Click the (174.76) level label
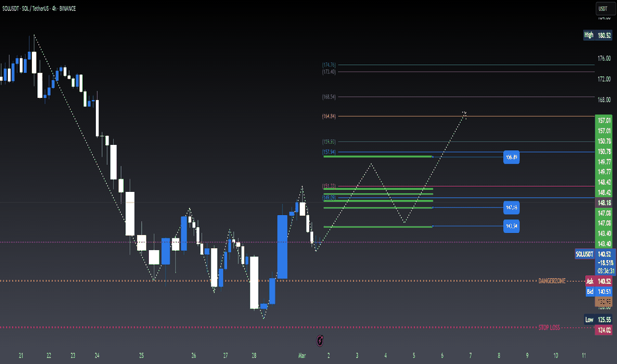 point(329,65)
